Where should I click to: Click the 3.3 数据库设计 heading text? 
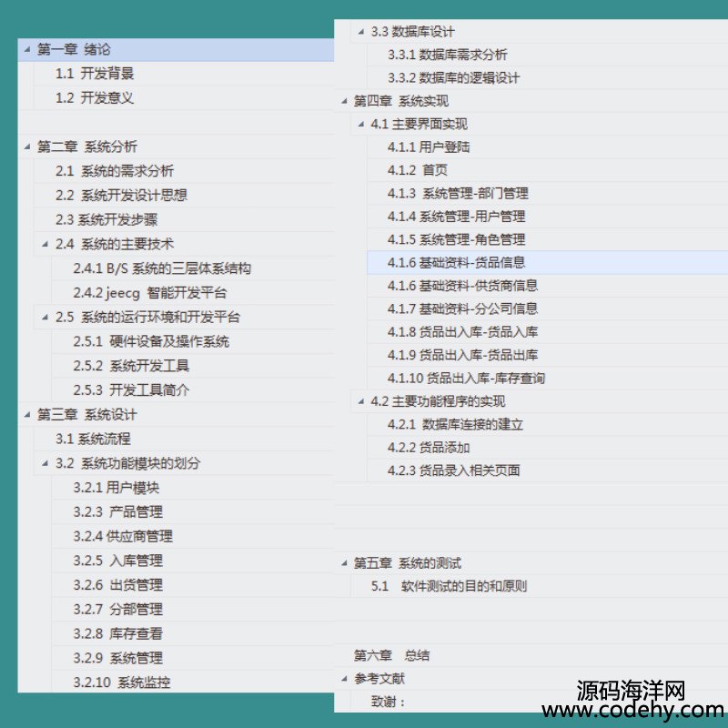[x=413, y=32]
